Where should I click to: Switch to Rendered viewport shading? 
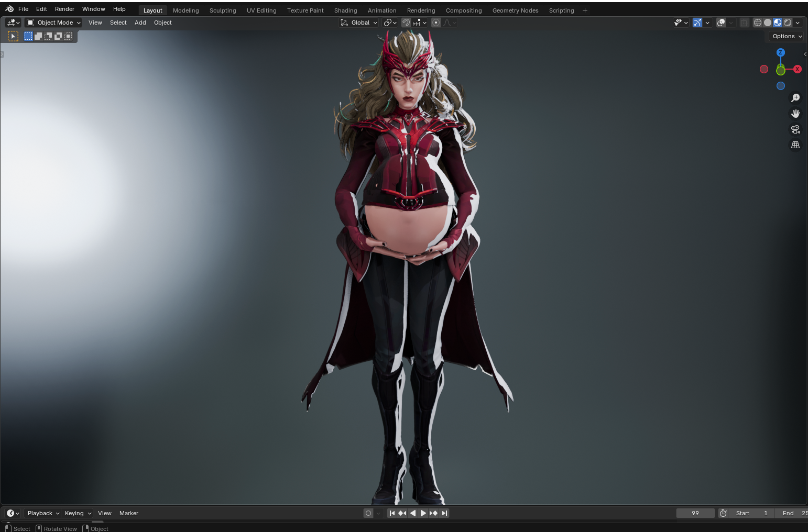[x=788, y=23]
